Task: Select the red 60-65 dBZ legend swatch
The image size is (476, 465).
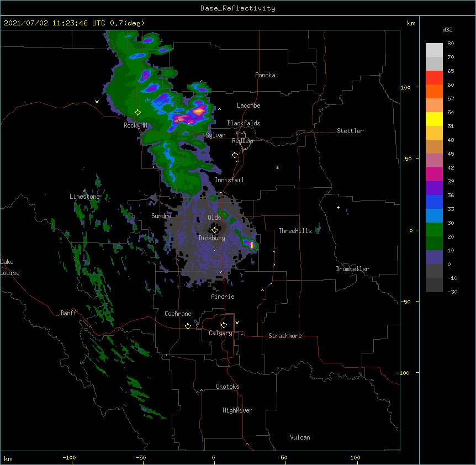Action: [x=434, y=78]
